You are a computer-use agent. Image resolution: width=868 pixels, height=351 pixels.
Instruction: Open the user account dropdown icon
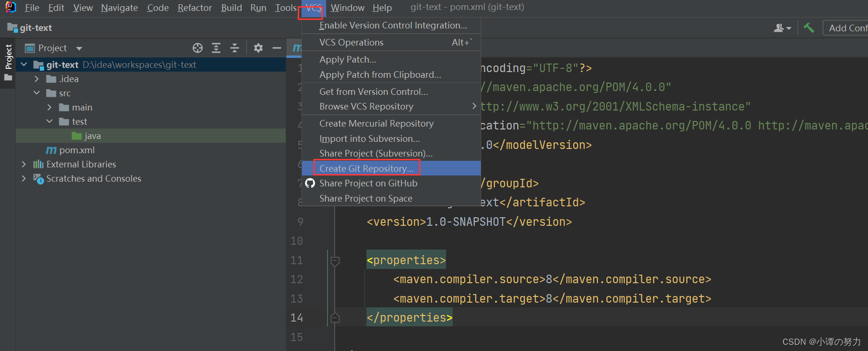click(782, 28)
